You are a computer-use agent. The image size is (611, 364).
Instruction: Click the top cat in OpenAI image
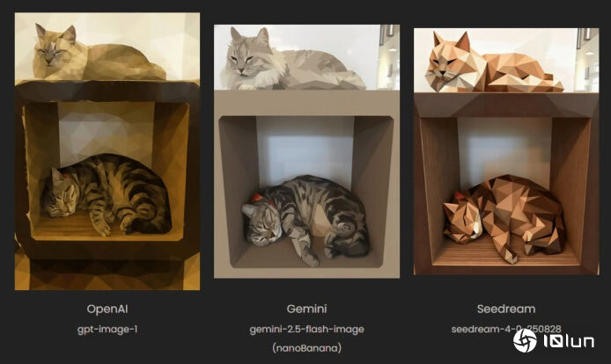(98, 55)
